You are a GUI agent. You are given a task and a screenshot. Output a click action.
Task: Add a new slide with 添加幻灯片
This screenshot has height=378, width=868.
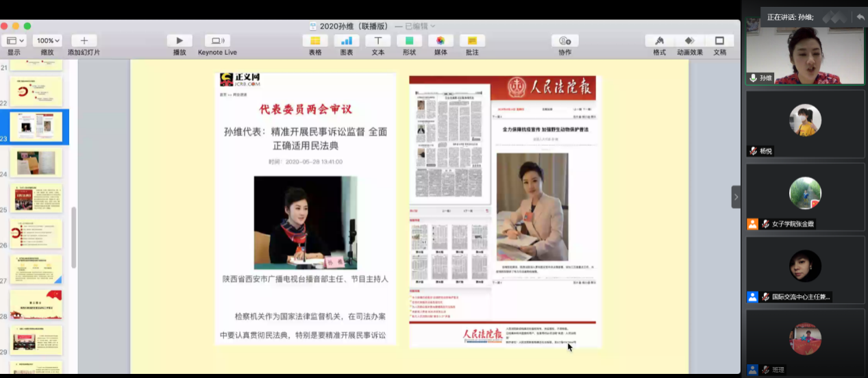[84, 41]
